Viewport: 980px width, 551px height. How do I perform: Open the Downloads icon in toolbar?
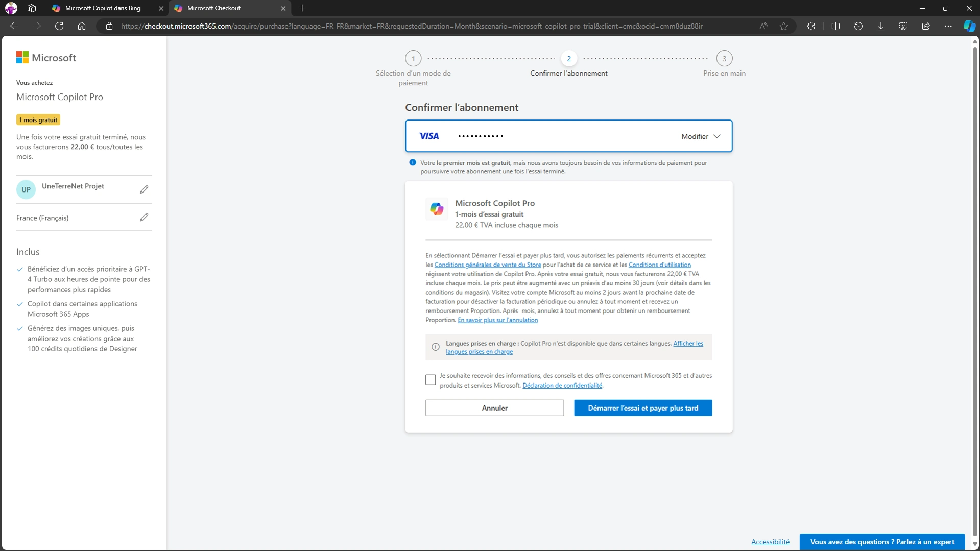point(880,26)
